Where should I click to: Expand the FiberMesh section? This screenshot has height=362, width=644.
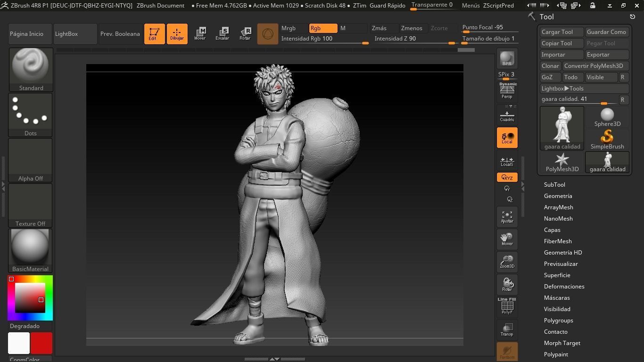coord(558,241)
